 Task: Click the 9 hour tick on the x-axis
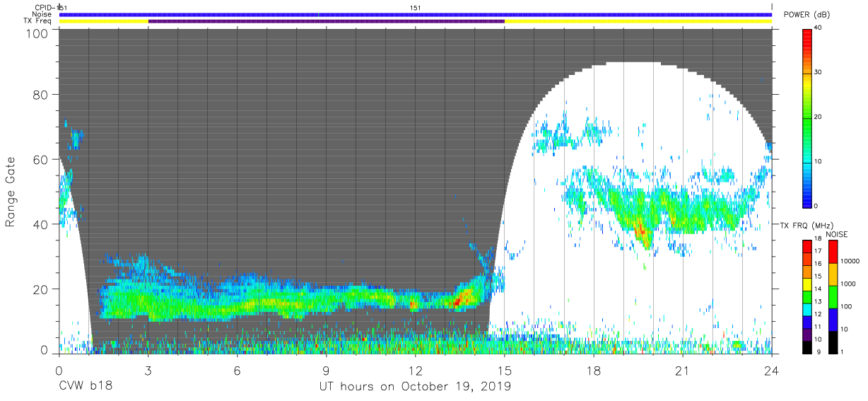point(326,371)
